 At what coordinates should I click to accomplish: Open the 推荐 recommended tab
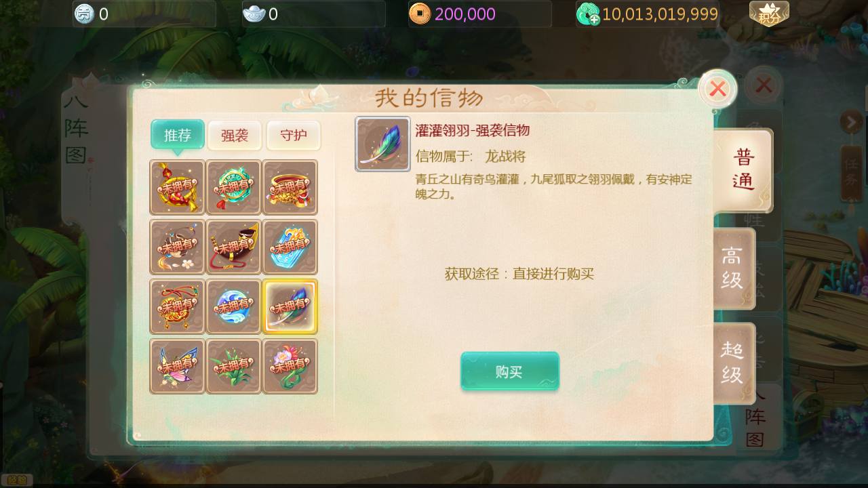[x=178, y=136]
